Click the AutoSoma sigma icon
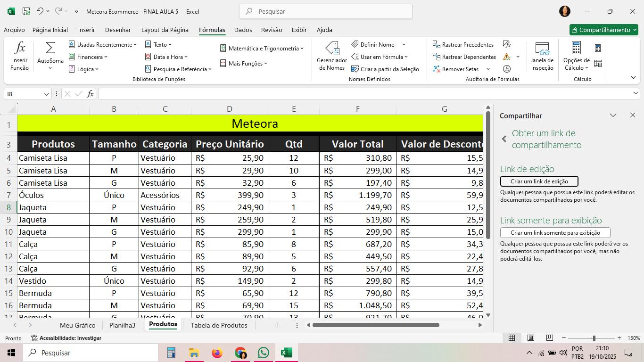 pyautogui.click(x=50, y=49)
